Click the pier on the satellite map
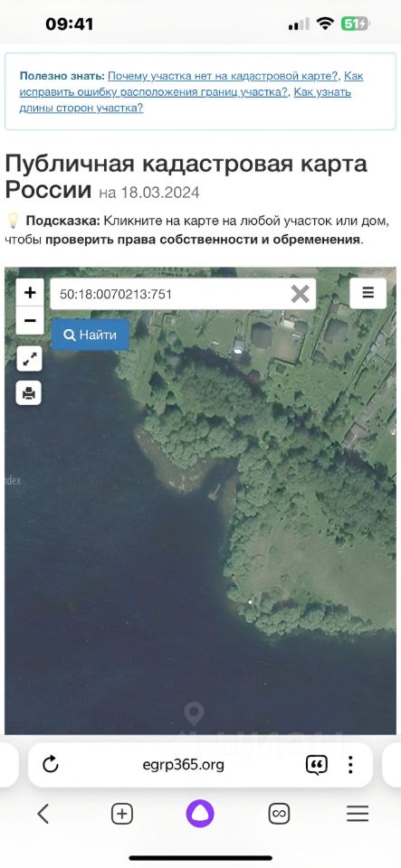This screenshot has height=868, width=401. (214, 492)
